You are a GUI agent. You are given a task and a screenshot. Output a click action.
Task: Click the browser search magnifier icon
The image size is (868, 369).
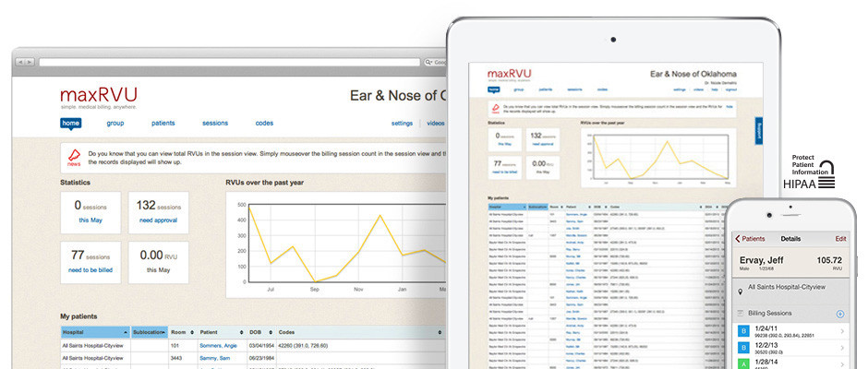428,63
